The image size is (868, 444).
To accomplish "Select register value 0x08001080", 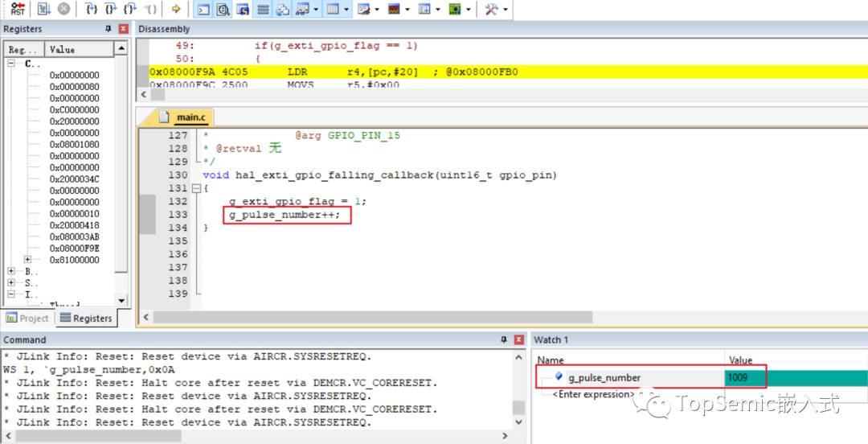I will pyautogui.click(x=74, y=144).
